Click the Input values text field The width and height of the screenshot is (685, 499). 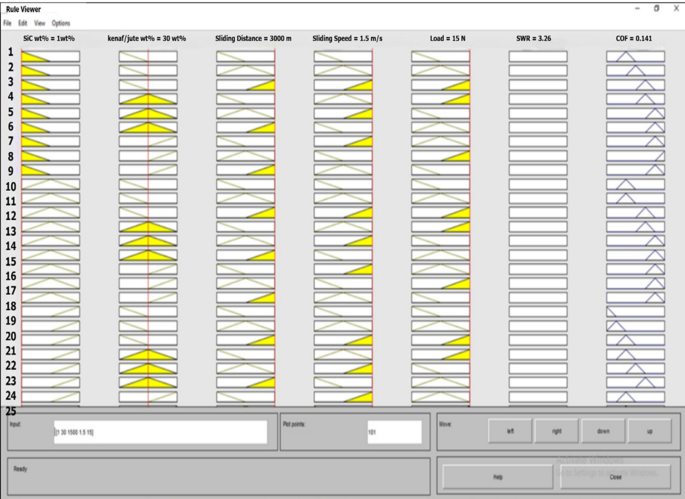pyautogui.click(x=160, y=431)
